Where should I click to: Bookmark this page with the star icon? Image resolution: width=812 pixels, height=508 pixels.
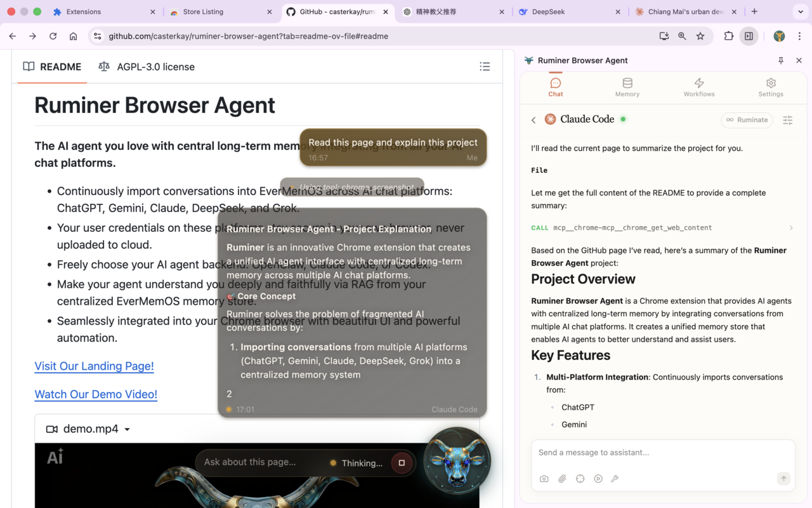tap(700, 36)
